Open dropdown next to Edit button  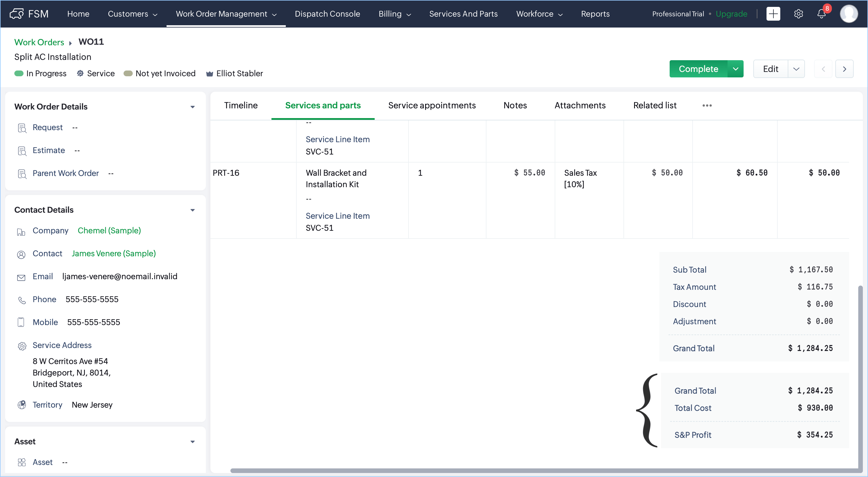click(796, 69)
